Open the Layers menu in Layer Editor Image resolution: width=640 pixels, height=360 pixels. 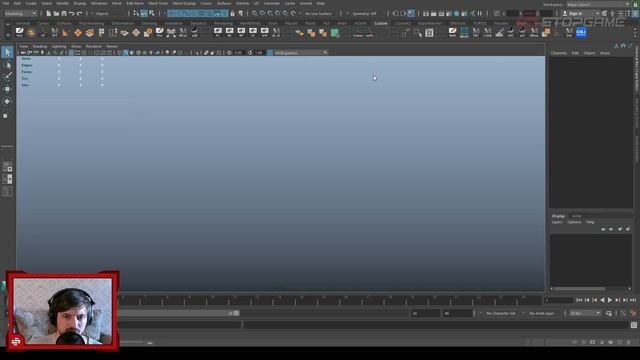click(x=557, y=222)
